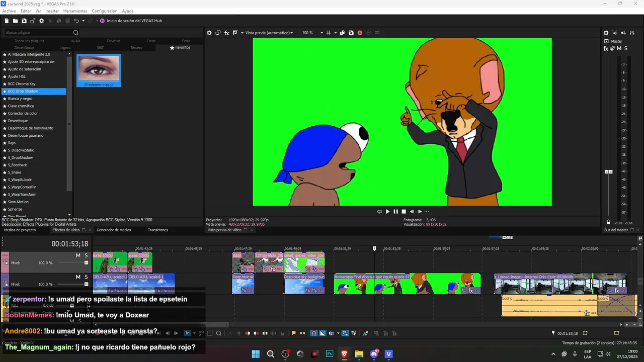This screenshot has height=362, width=644.
Task: Open project properties gear in the top toolbar
Action: point(42,21)
